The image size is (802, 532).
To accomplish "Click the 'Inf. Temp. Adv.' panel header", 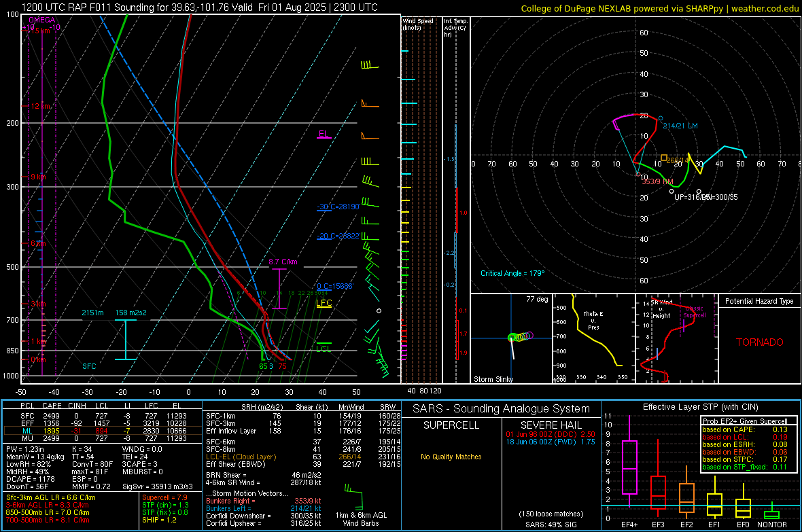I will (455, 28).
